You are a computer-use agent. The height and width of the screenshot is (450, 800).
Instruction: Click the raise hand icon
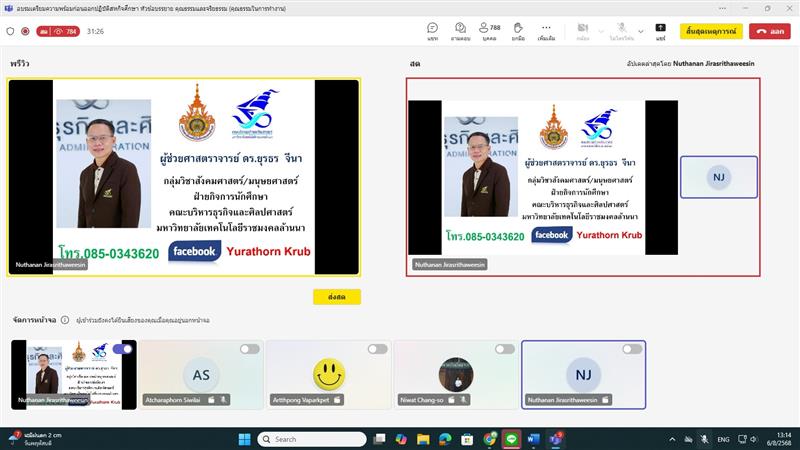[518, 30]
